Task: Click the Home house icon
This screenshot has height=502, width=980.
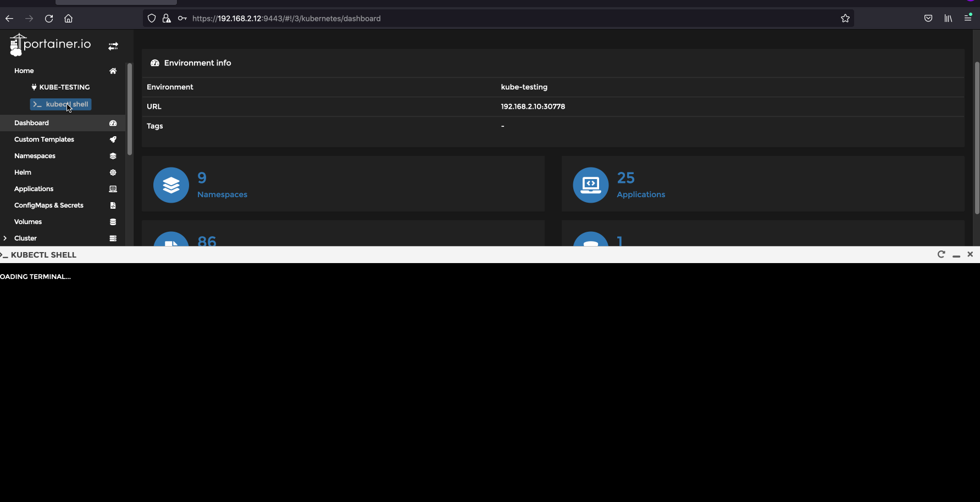Action: 113,71
